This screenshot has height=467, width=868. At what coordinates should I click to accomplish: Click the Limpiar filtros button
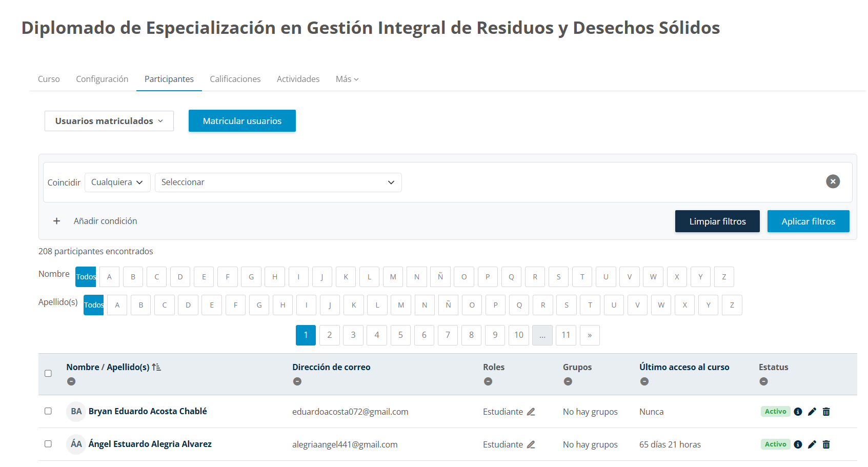(717, 221)
